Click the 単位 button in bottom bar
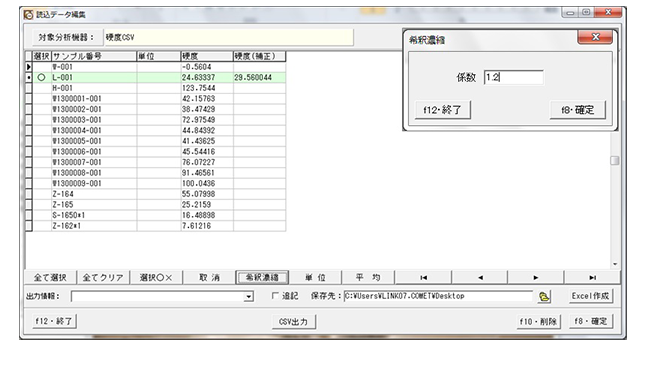 [x=315, y=278]
